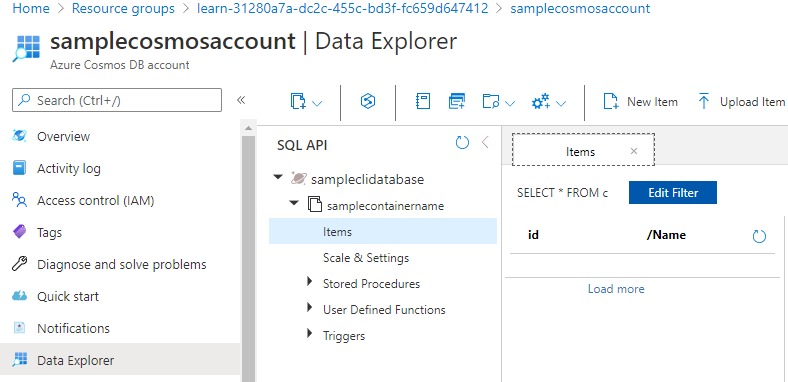Click the Access control people icon
This screenshot has width=788, height=382.
pyautogui.click(x=19, y=200)
